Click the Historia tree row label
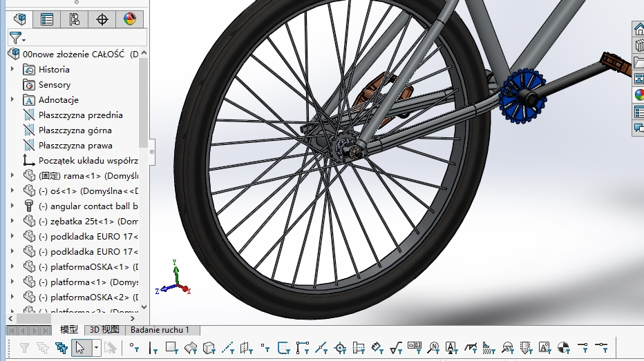This screenshot has height=361, width=644. pyautogui.click(x=54, y=69)
